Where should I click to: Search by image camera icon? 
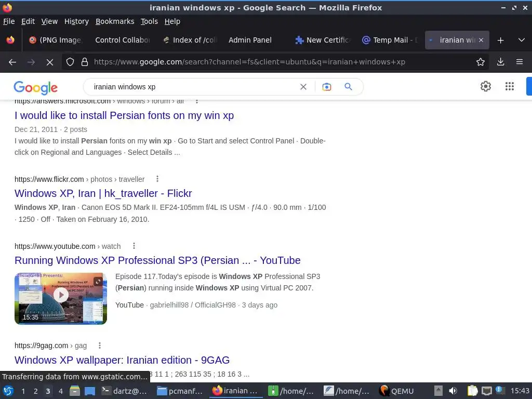point(326,87)
